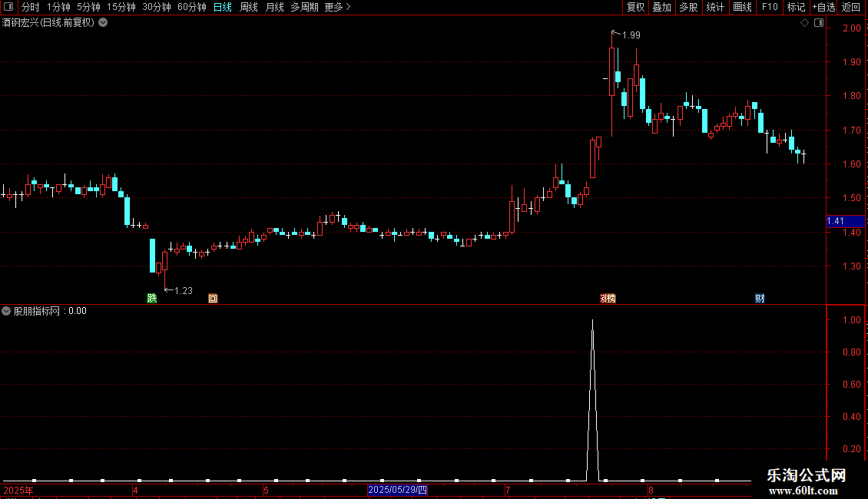Add stock via +自选 button
The height and width of the screenshot is (499, 868).
coord(823,7)
